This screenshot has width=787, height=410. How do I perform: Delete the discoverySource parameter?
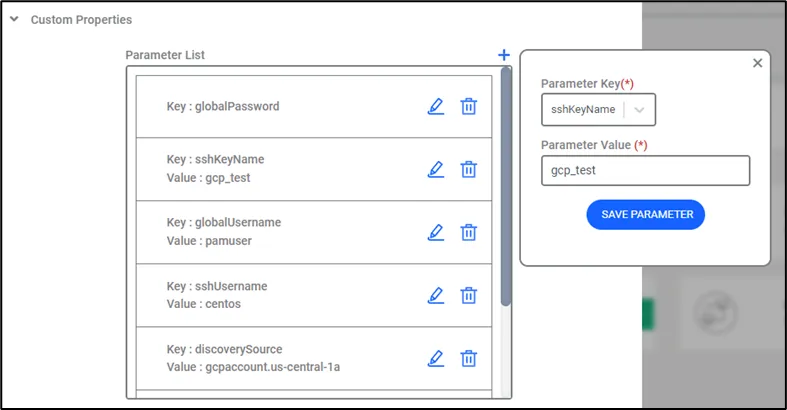point(469,358)
